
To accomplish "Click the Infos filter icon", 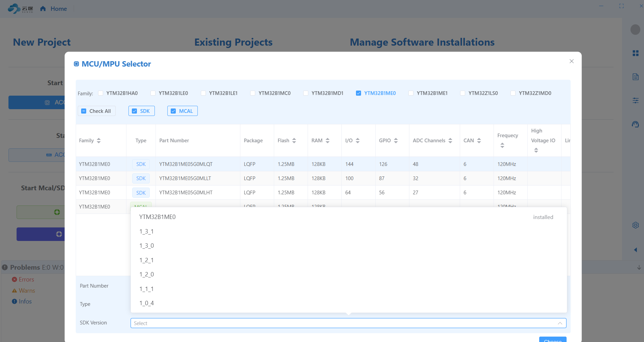I will click(x=15, y=301).
